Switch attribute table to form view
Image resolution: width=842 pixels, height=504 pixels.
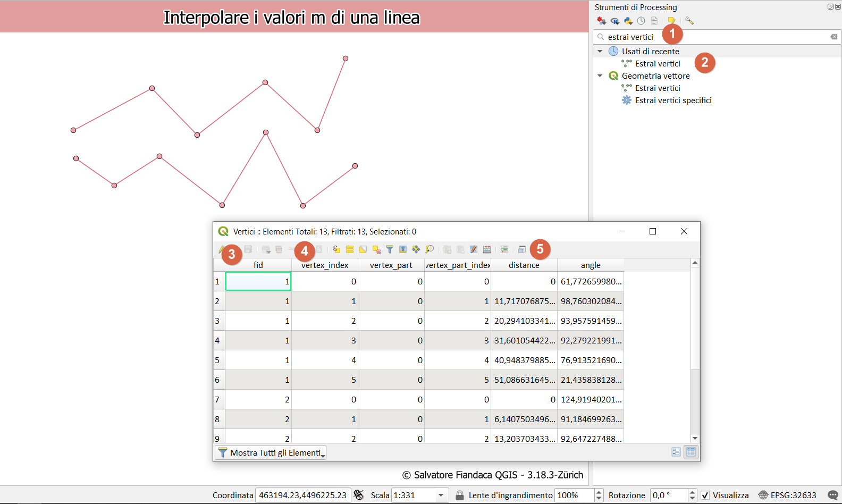tap(676, 452)
